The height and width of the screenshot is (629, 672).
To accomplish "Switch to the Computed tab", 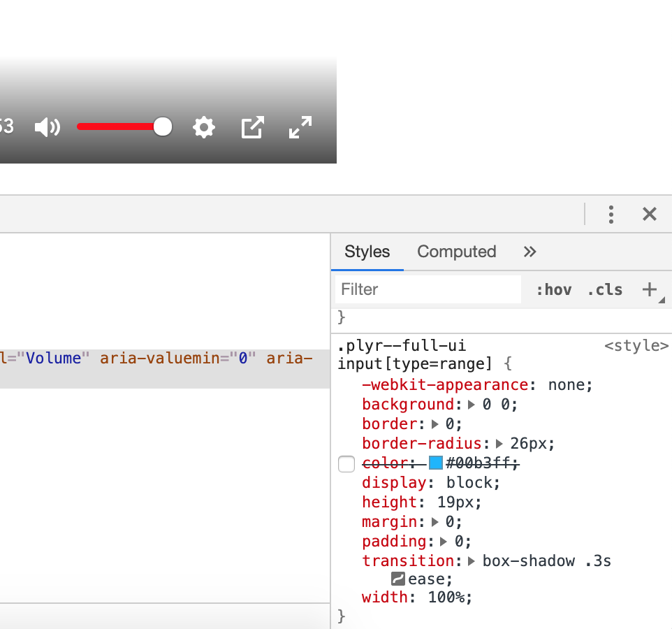I will pos(456,252).
